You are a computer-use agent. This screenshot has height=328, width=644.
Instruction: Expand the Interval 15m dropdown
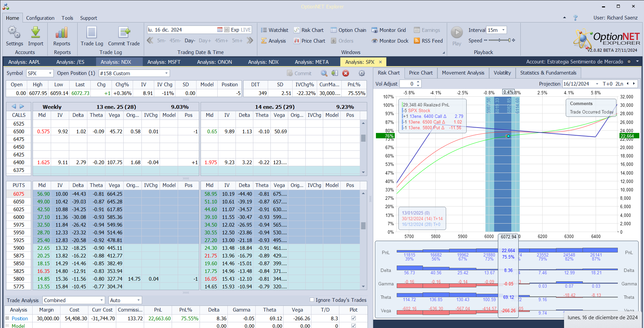[503, 30]
